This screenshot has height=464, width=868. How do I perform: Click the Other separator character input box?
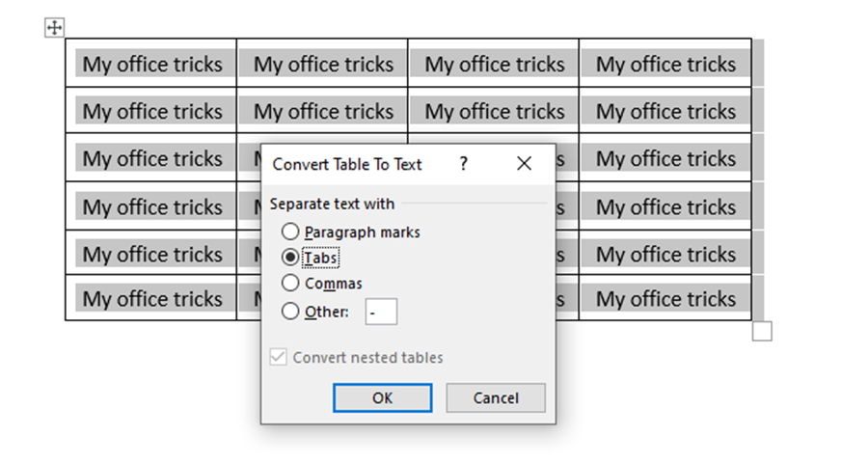pyautogui.click(x=381, y=312)
